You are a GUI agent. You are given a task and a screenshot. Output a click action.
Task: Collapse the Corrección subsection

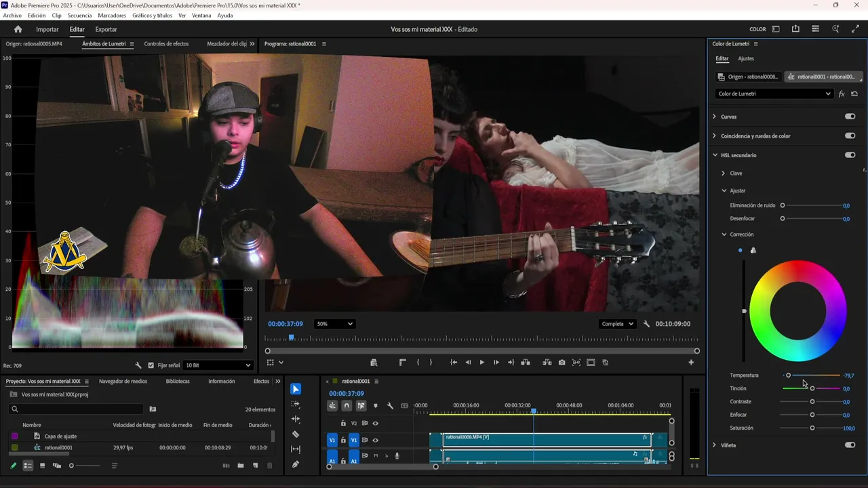(x=724, y=235)
